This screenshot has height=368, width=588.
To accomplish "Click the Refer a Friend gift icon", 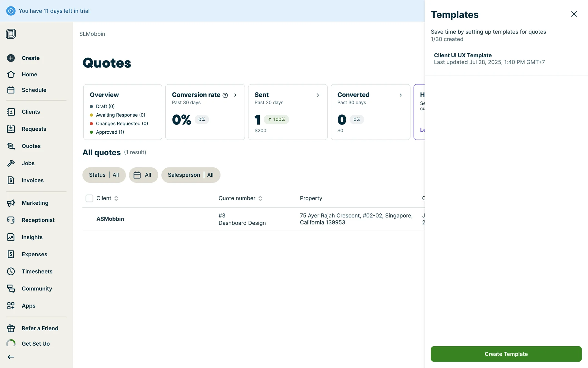I will pyautogui.click(x=11, y=328).
